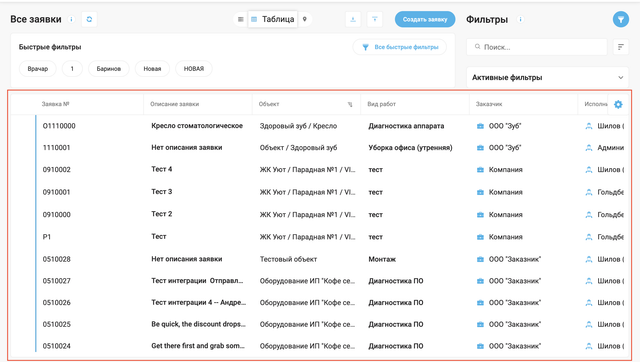This screenshot has height=362, width=640.
Task: Open Все быстрые фильтры
Action: (400, 47)
